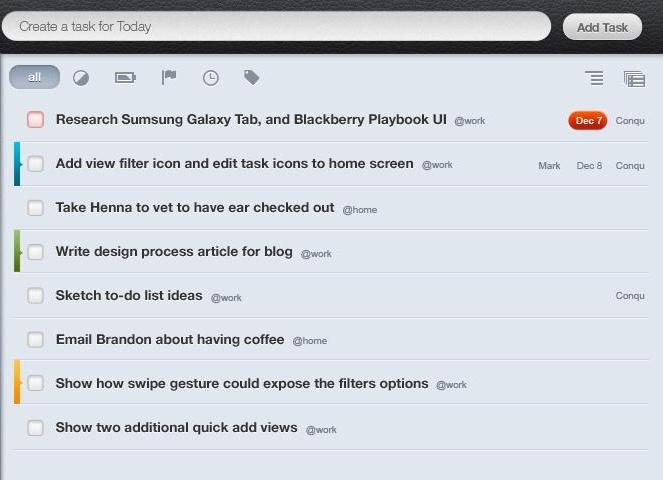This screenshot has width=663, height=480.
Task: Filter tasks by the pie-chart status icon
Action: 81,78
